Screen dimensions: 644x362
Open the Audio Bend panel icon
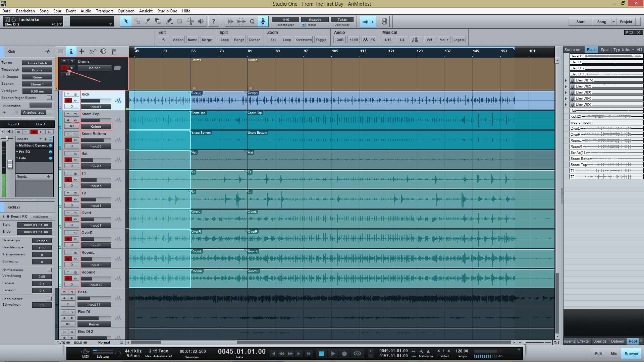click(230, 21)
